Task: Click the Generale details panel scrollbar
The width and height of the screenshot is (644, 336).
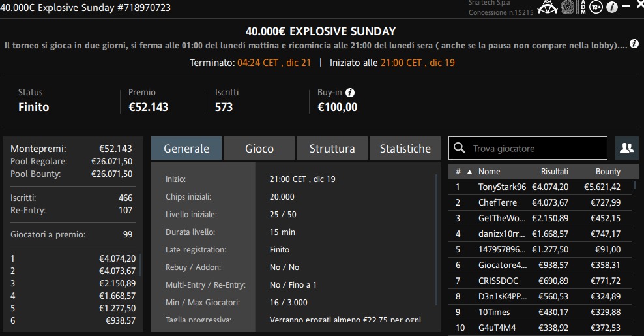Action: click(437, 239)
